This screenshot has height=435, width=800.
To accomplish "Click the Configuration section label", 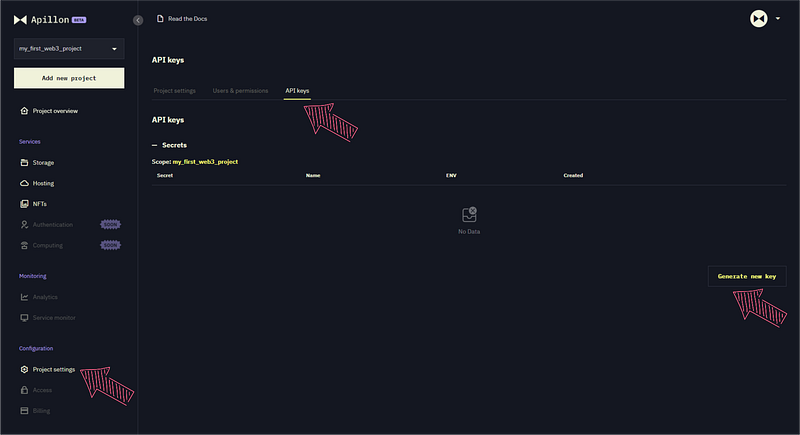I will click(x=36, y=348).
